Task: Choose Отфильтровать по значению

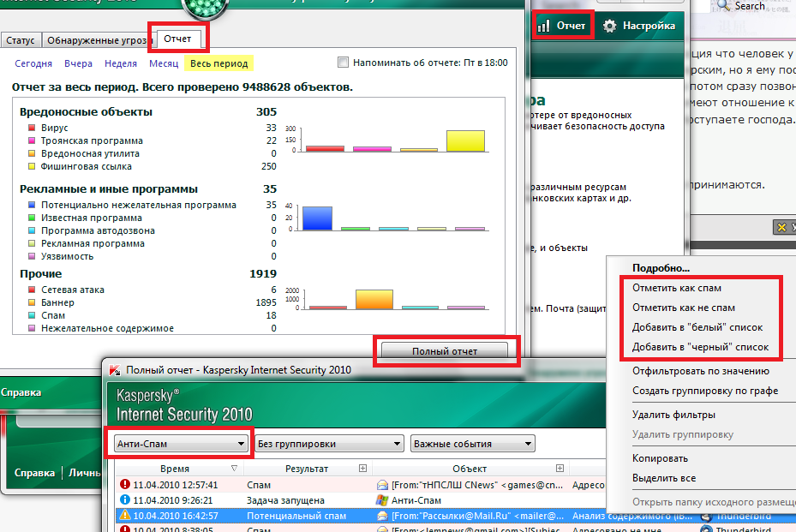Action: point(701,371)
